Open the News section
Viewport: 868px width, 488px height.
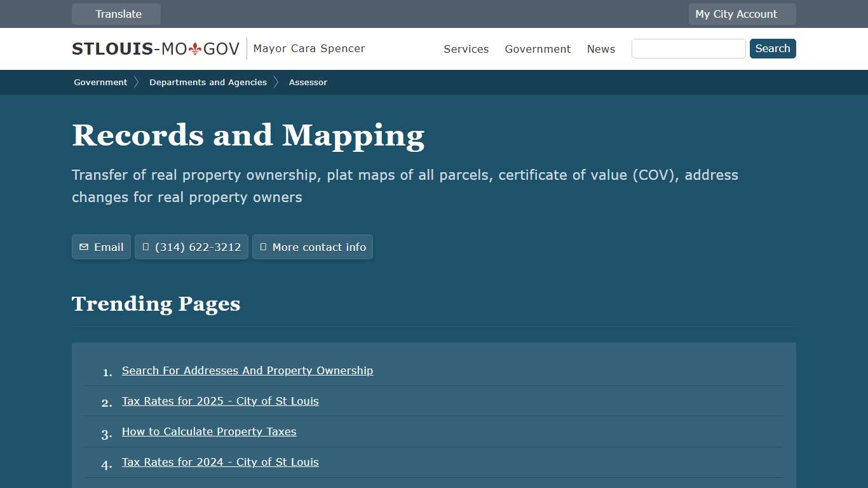[600, 49]
